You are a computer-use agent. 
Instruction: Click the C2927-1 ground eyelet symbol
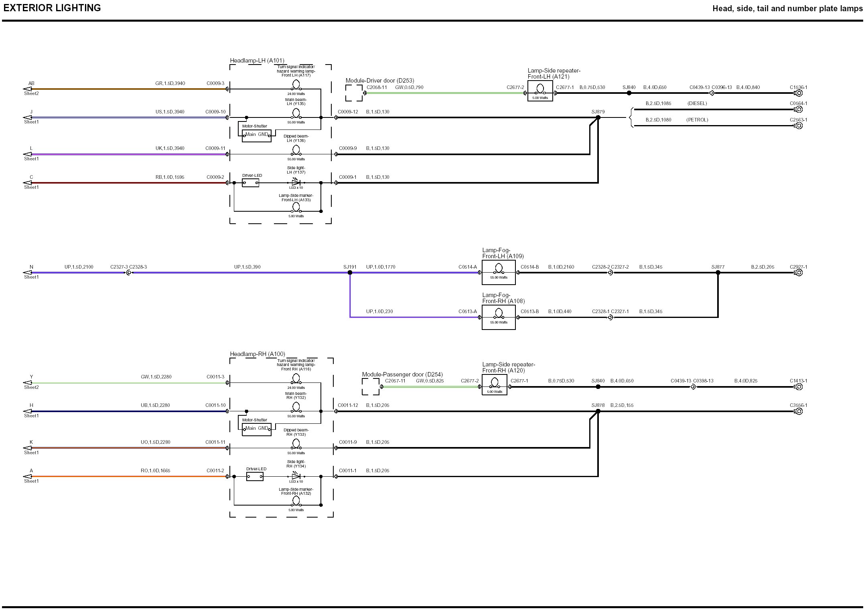pyautogui.click(x=798, y=273)
